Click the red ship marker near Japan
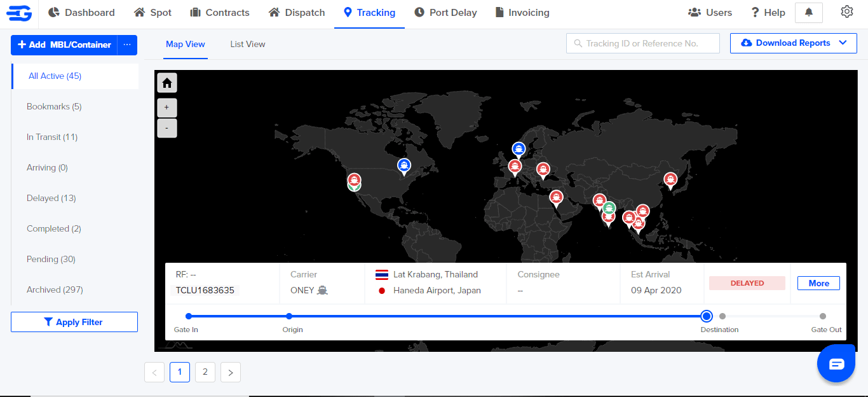The height and width of the screenshot is (397, 868). pos(670,180)
